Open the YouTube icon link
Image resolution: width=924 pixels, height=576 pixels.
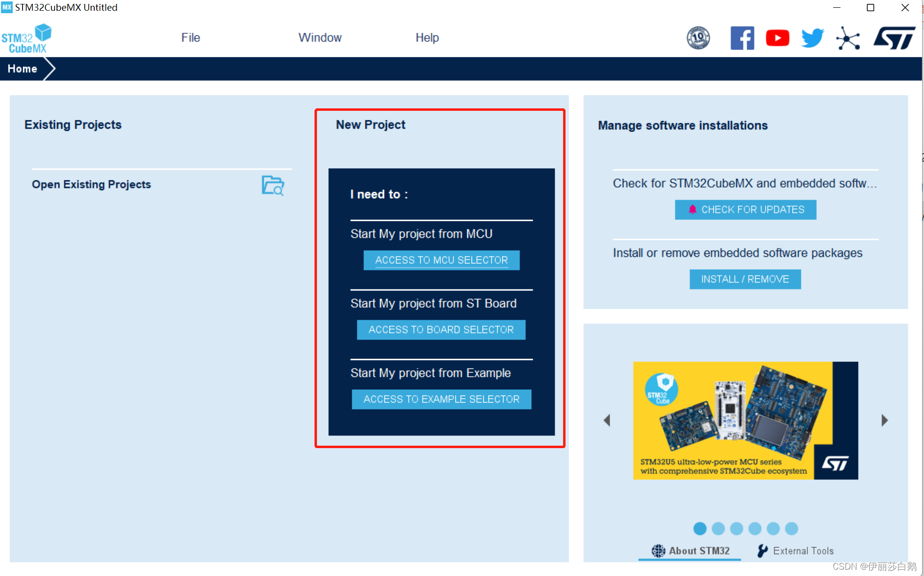[x=777, y=38]
